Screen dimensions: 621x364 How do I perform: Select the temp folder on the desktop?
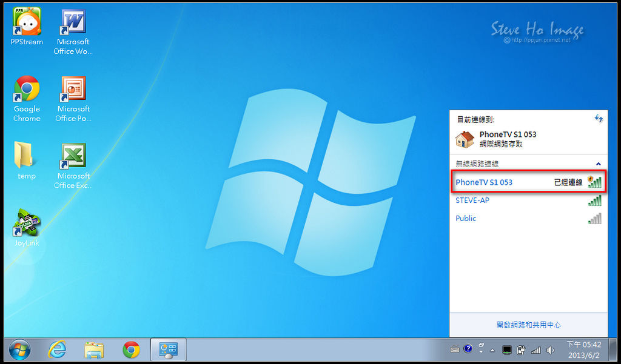tap(27, 160)
